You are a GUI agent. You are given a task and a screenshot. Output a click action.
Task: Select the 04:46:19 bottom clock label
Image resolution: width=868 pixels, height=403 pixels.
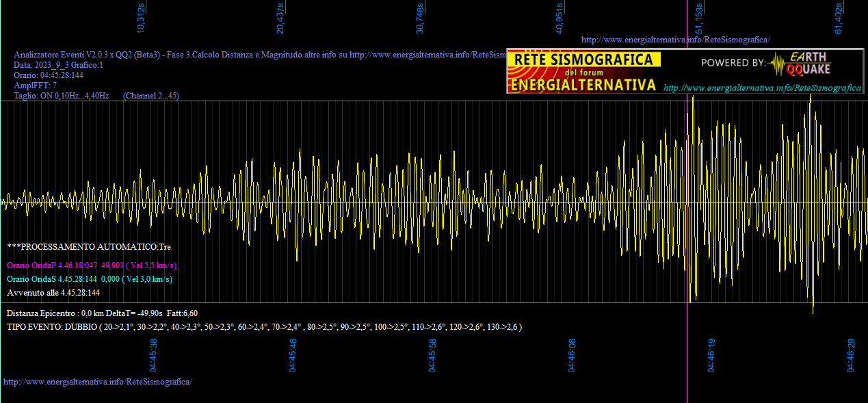coord(711,355)
